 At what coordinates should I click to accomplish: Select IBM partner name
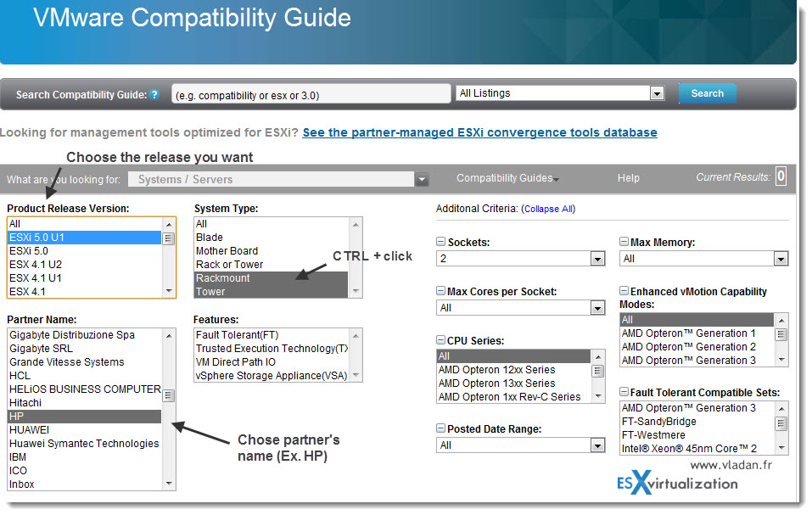84,457
